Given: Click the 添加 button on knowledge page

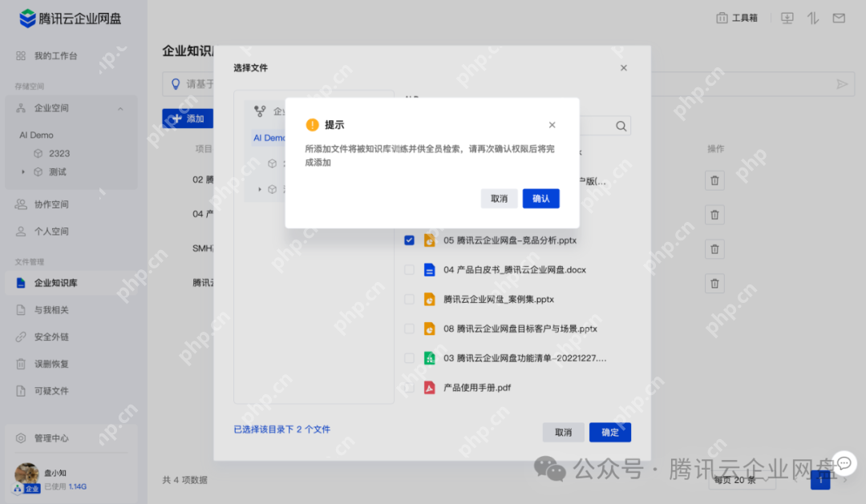Looking at the screenshot, I should click(188, 119).
